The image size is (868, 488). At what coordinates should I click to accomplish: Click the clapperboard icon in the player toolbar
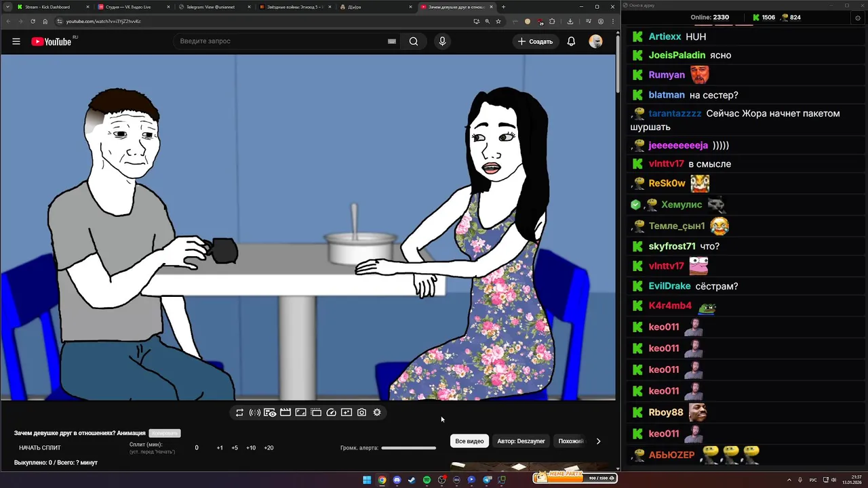coord(285,412)
